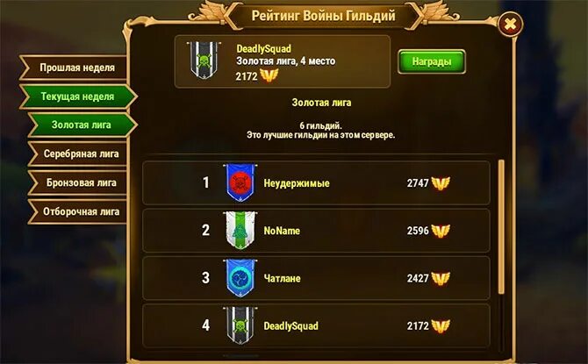The height and width of the screenshot is (364, 588).
Task: Close the guild war rating window
Action: 510,25
